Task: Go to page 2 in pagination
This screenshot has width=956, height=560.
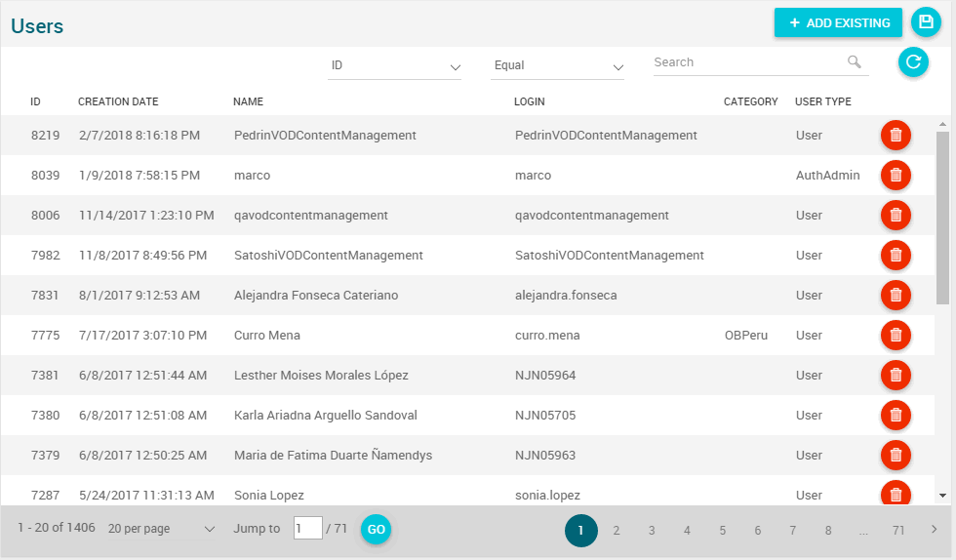Action: pos(617,530)
